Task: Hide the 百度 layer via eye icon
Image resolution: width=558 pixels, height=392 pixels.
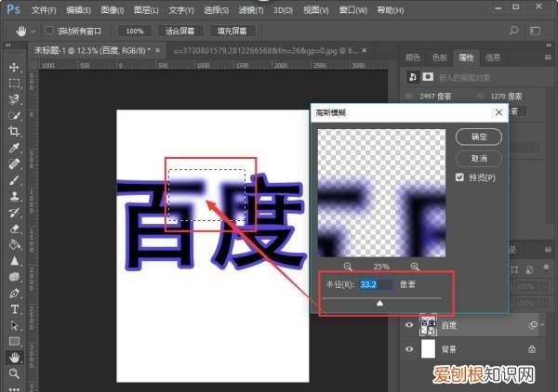Action: pyautogui.click(x=409, y=325)
